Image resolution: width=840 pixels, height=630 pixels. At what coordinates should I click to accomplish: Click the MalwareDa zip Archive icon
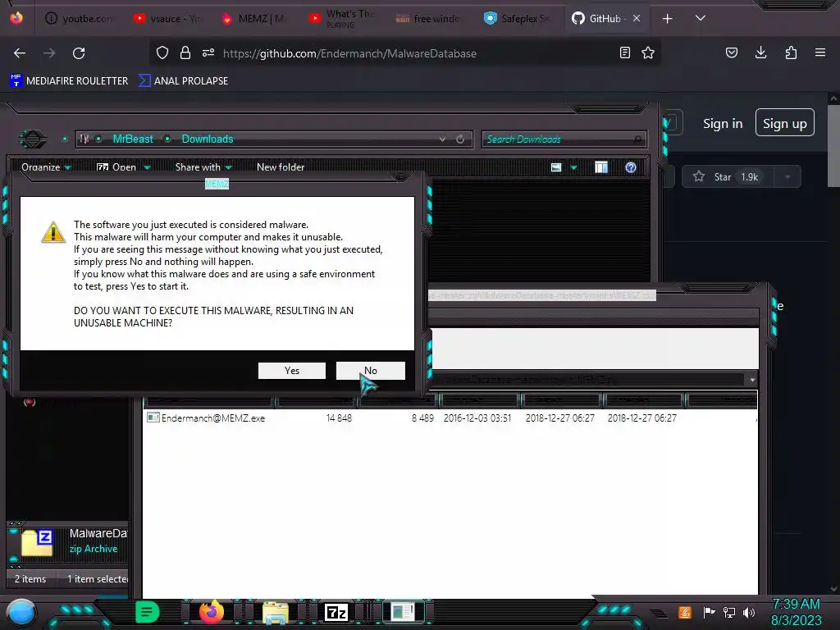(37, 542)
